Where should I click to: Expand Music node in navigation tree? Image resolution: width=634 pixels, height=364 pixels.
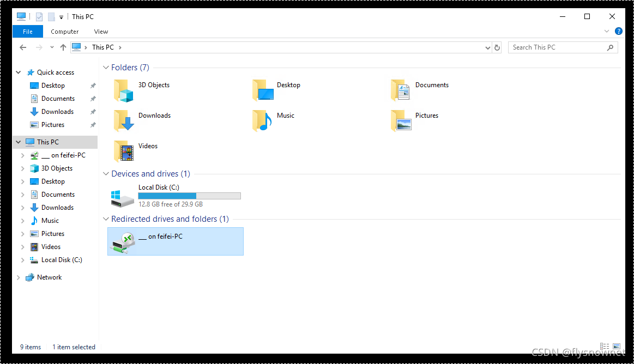[23, 221]
